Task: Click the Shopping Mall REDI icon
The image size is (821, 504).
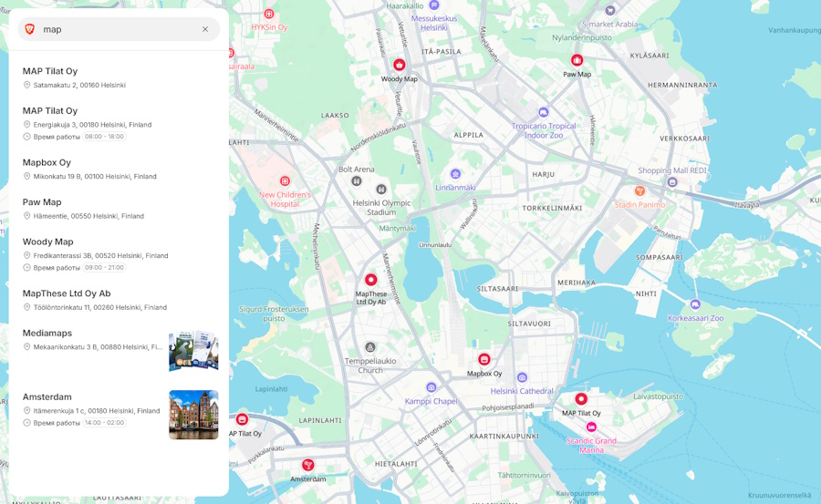Action: 672,182
